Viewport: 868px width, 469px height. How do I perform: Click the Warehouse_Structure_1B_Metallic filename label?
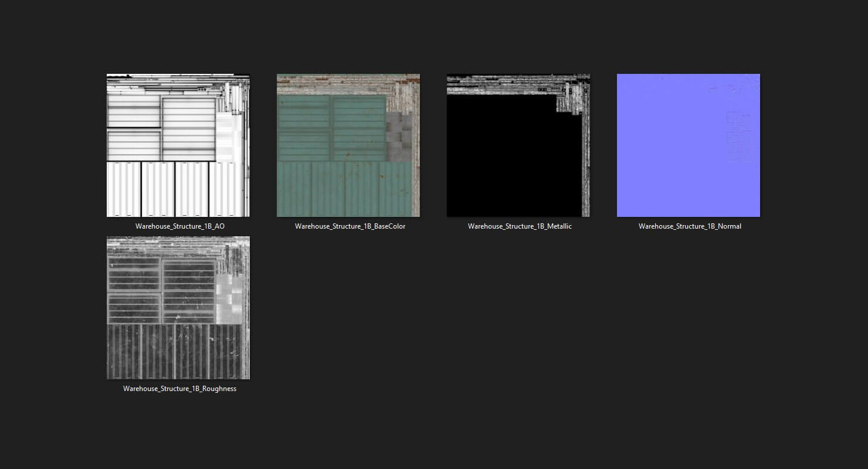(x=520, y=226)
